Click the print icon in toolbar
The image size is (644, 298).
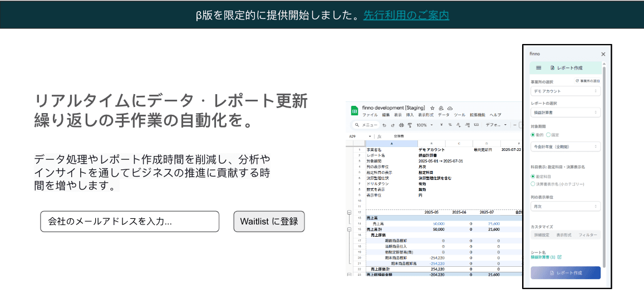click(x=401, y=125)
